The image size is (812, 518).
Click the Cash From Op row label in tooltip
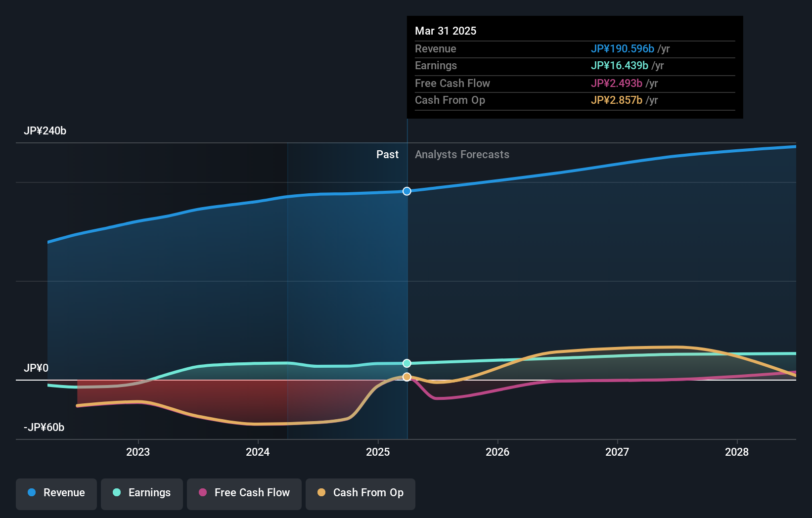tap(450, 100)
